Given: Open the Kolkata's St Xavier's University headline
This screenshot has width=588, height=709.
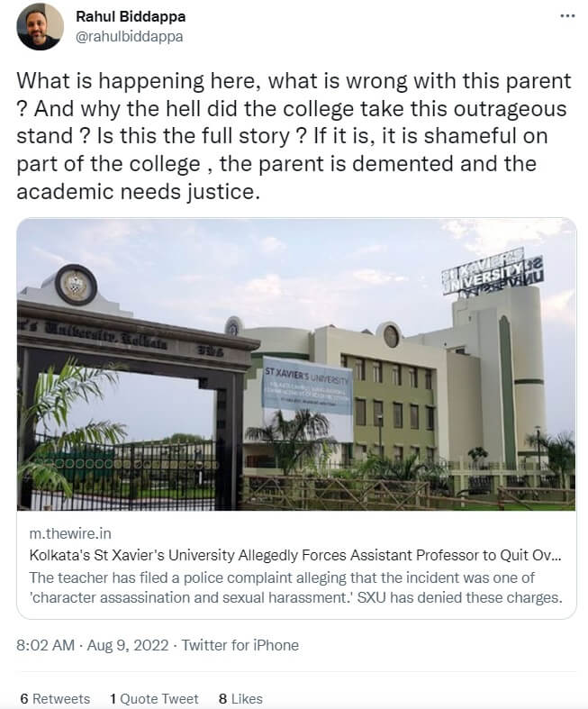Looking at the screenshot, I should (x=293, y=555).
